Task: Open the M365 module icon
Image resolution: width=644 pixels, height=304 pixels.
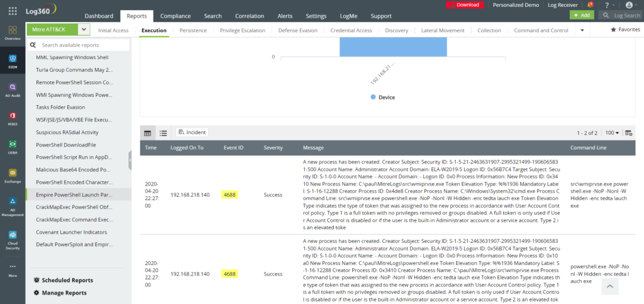Action: point(12,118)
